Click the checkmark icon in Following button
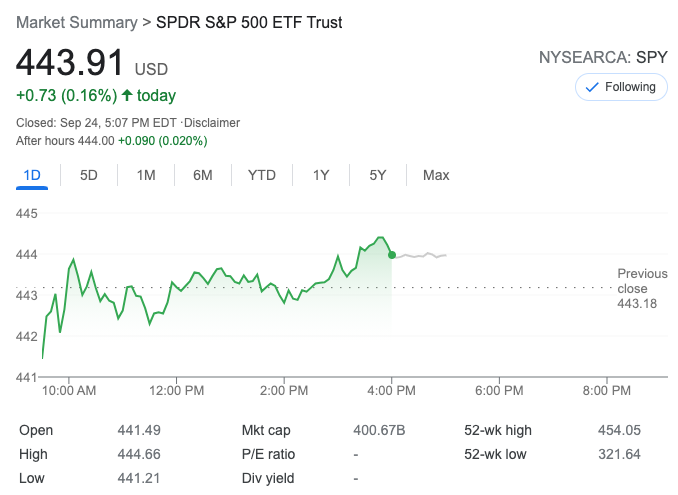Screen dimensions: 678x495 (591, 87)
